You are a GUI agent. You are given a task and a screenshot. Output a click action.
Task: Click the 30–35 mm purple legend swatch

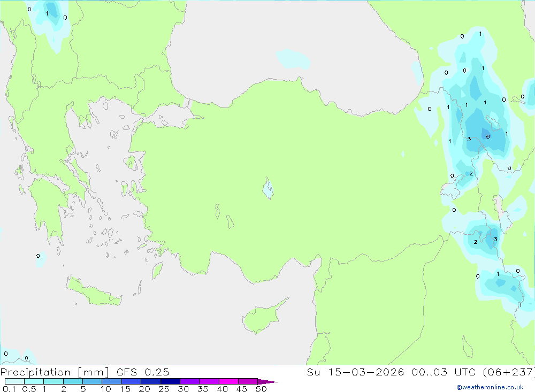pyautogui.click(x=189, y=381)
